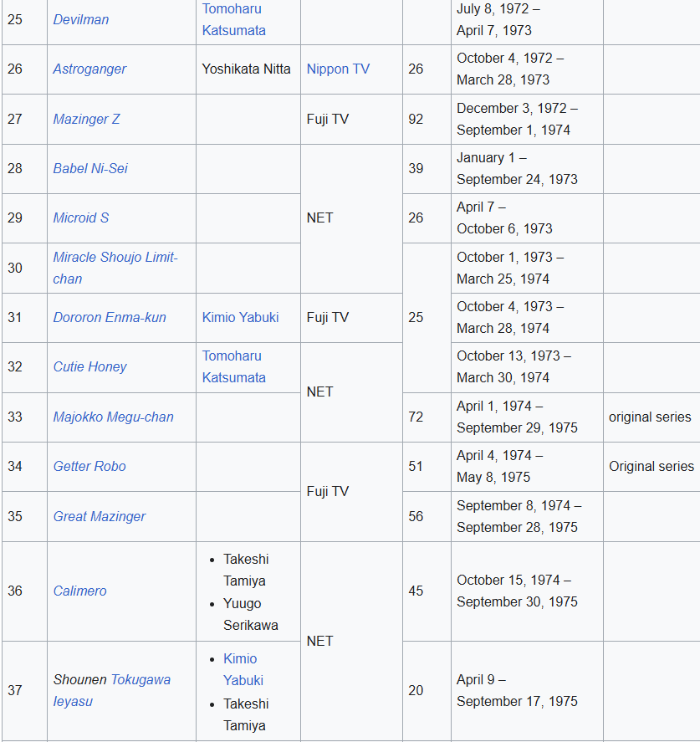
Task: Click row number 33
Action: point(15,417)
